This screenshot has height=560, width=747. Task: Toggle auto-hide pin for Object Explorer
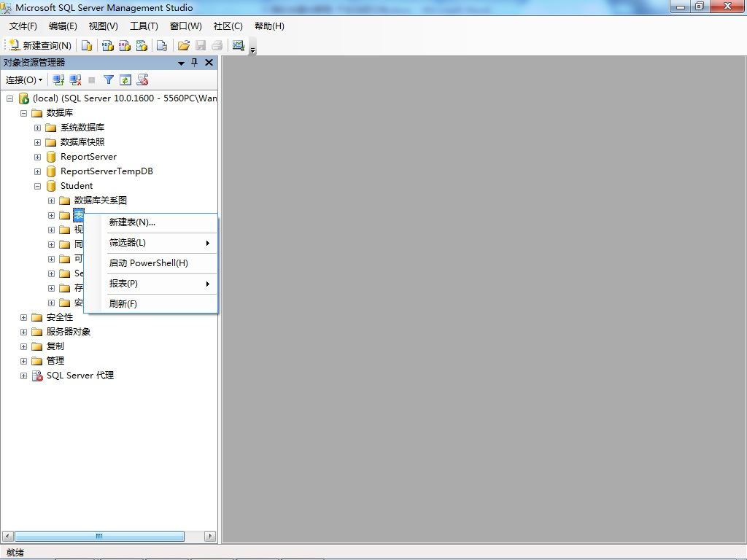(194, 63)
